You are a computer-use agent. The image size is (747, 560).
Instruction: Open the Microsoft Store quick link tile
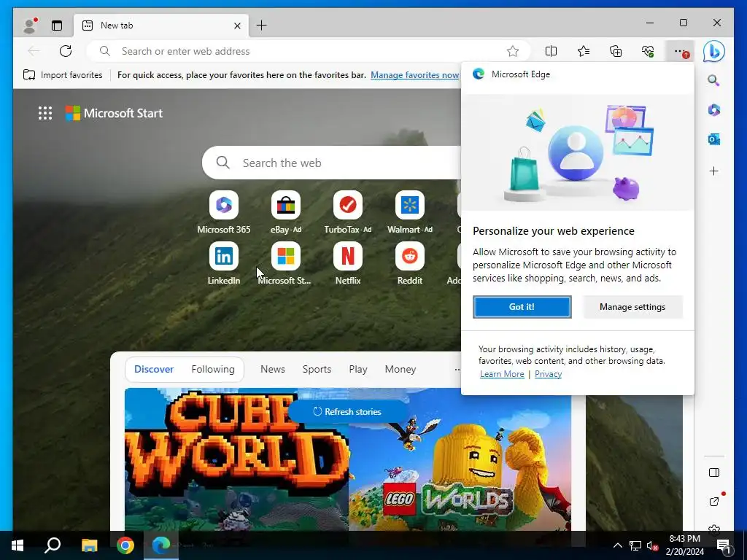285,263
